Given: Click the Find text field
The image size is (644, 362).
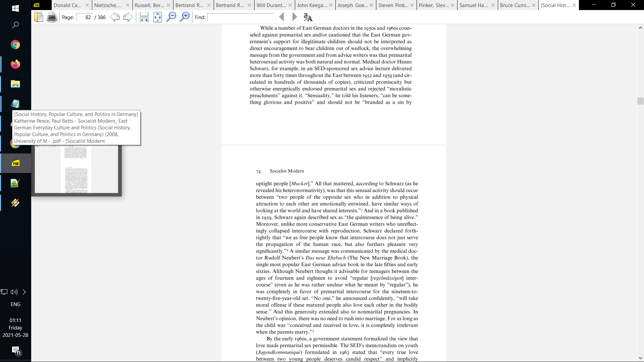Looking at the screenshot, I should [x=240, y=17].
